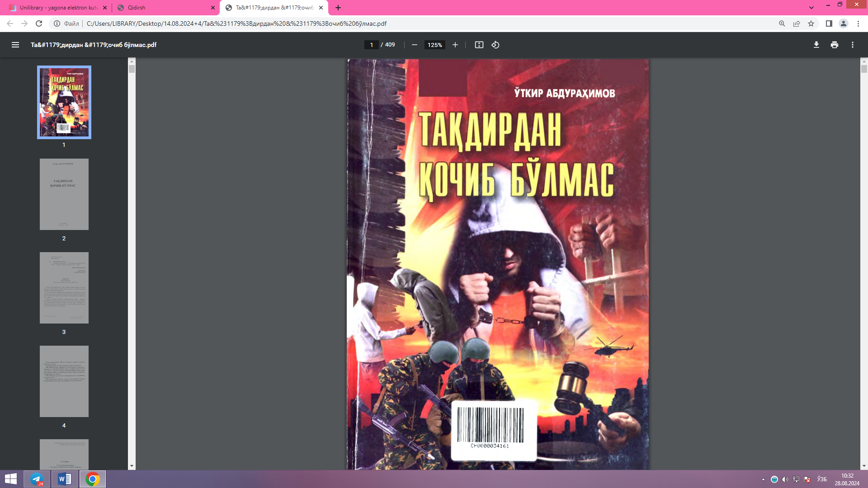Open the Chrome profile avatar
The width and height of the screenshot is (868, 488).
(844, 23)
